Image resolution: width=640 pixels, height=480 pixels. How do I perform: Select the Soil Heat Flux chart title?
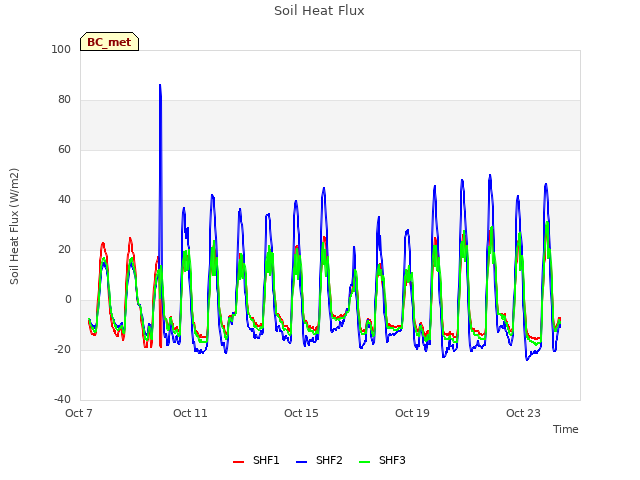(319, 11)
